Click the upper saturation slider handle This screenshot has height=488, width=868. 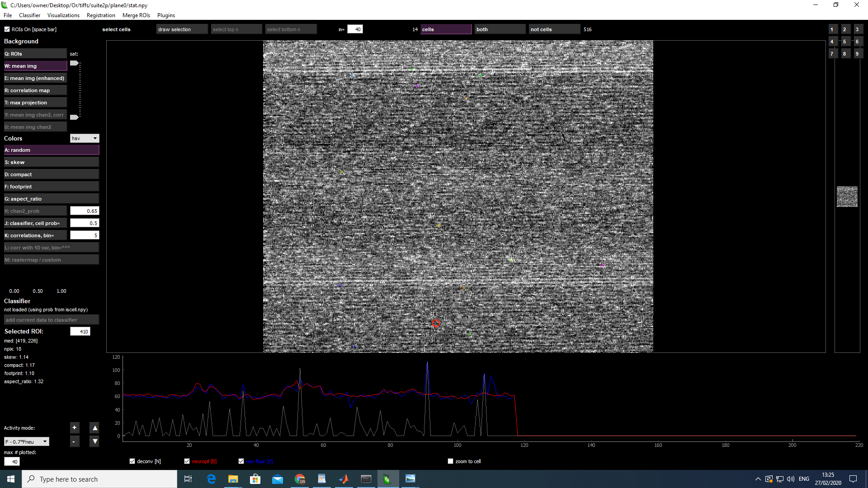point(74,63)
